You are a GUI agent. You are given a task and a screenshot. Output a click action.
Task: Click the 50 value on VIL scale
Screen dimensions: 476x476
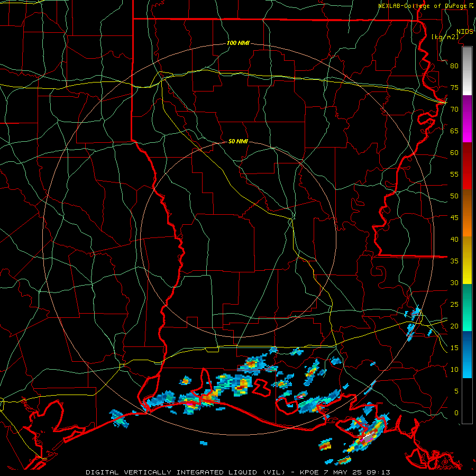point(454,196)
